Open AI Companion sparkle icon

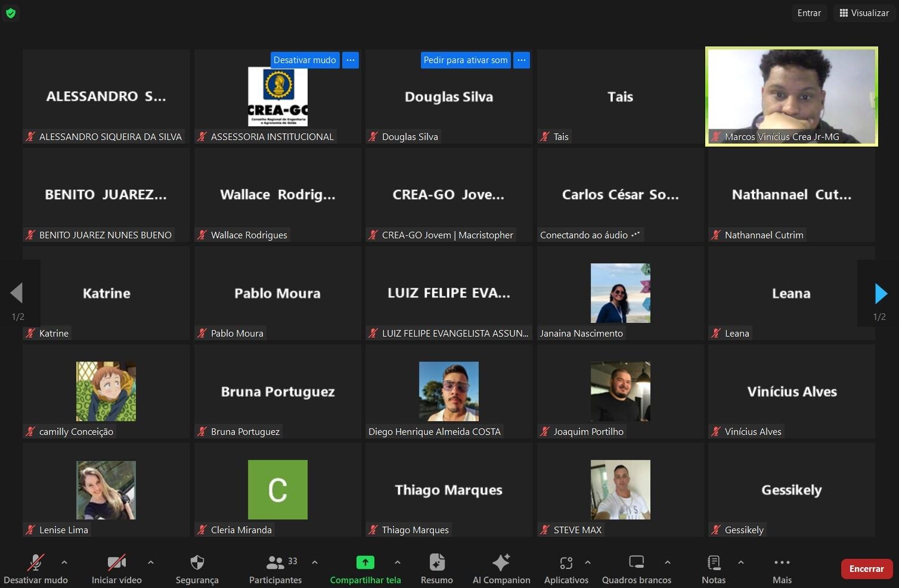pos(501,562)
